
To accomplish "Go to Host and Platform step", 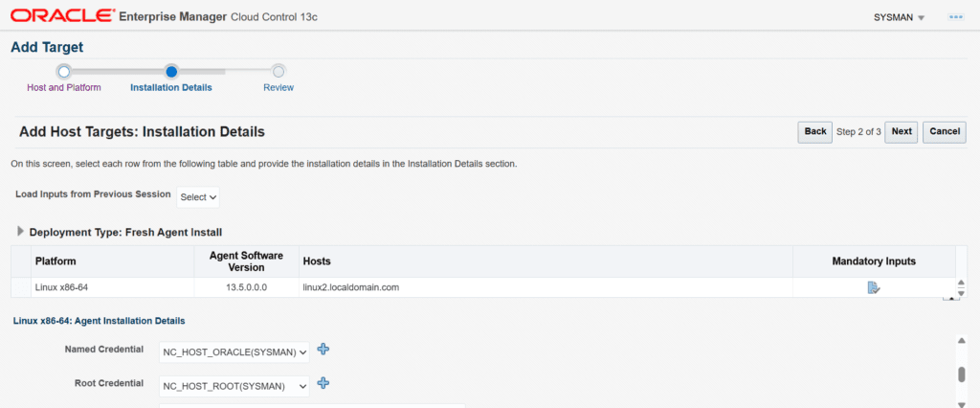I will [64, 87].
